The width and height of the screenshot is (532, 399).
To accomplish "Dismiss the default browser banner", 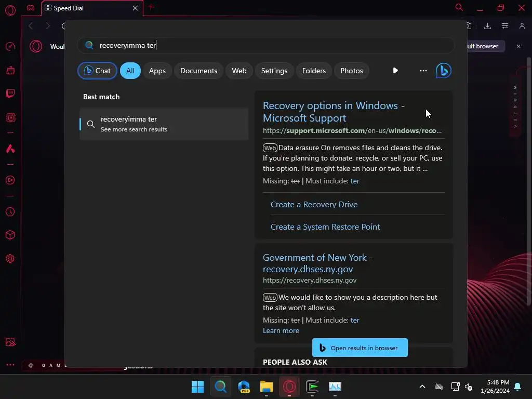I will coord(518,46).
